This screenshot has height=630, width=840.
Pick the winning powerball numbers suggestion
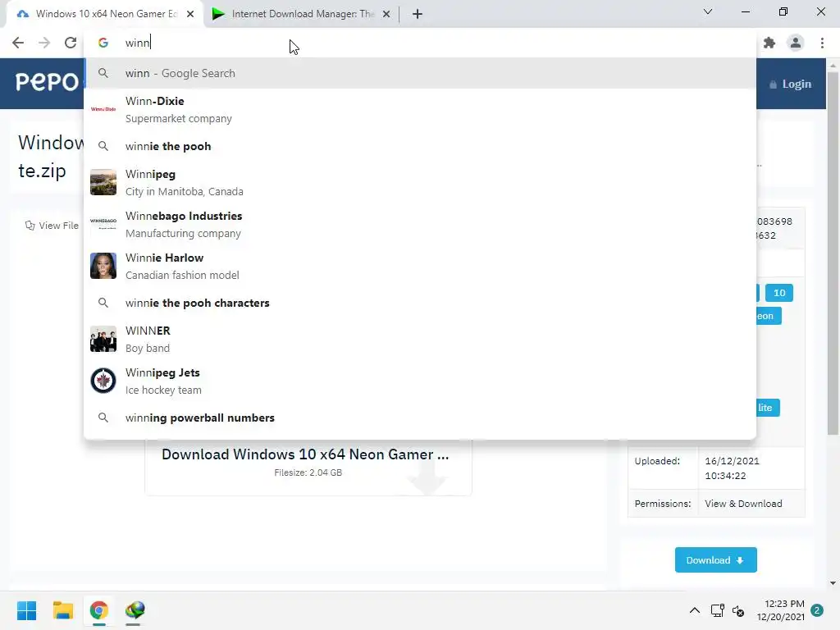point(420,418)
